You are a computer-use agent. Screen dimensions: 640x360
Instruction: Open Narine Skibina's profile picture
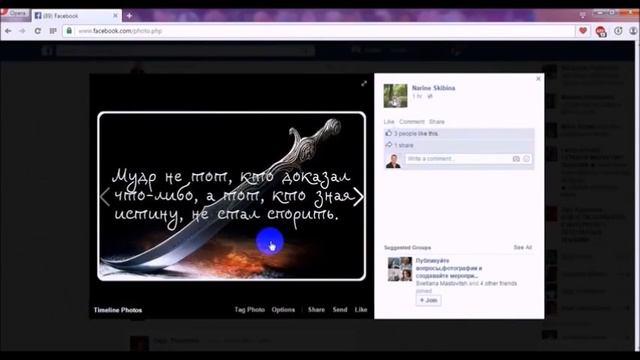coord(395,96)
